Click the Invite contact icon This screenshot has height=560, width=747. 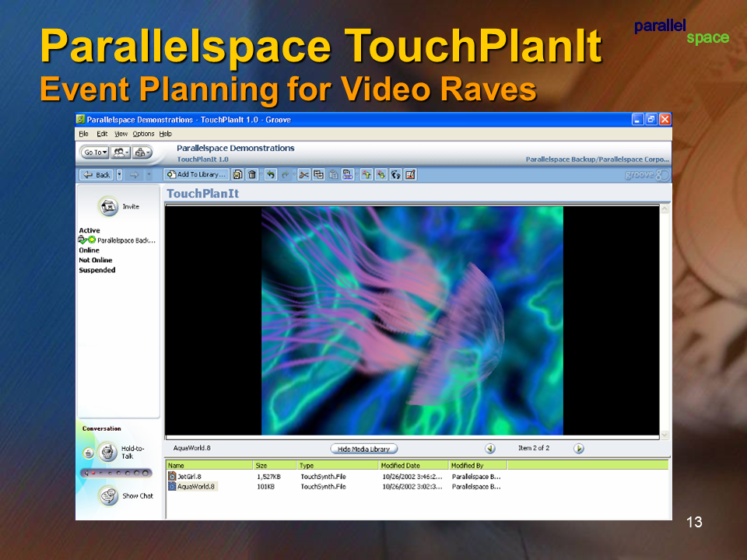pos(108,206)
